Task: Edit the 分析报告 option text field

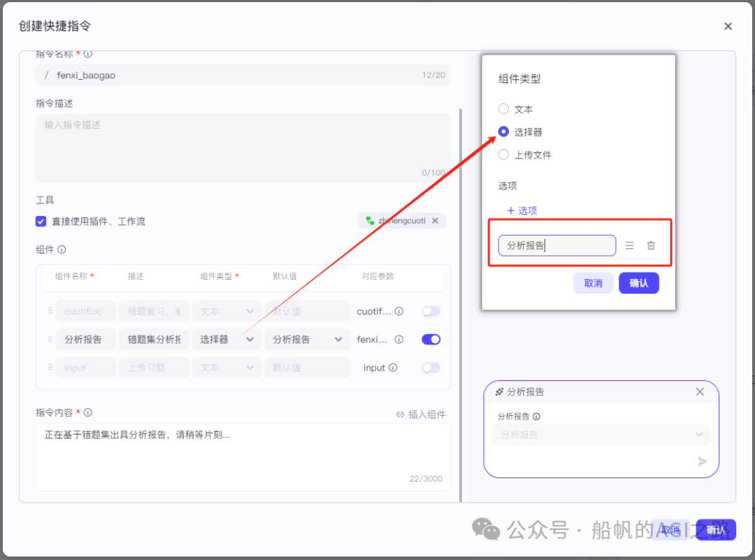Action: click(557, 245)
